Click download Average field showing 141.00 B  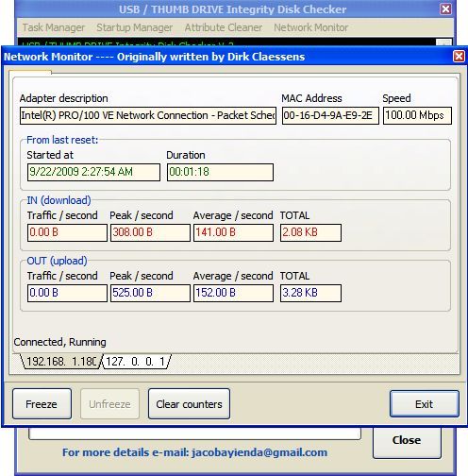233,232
